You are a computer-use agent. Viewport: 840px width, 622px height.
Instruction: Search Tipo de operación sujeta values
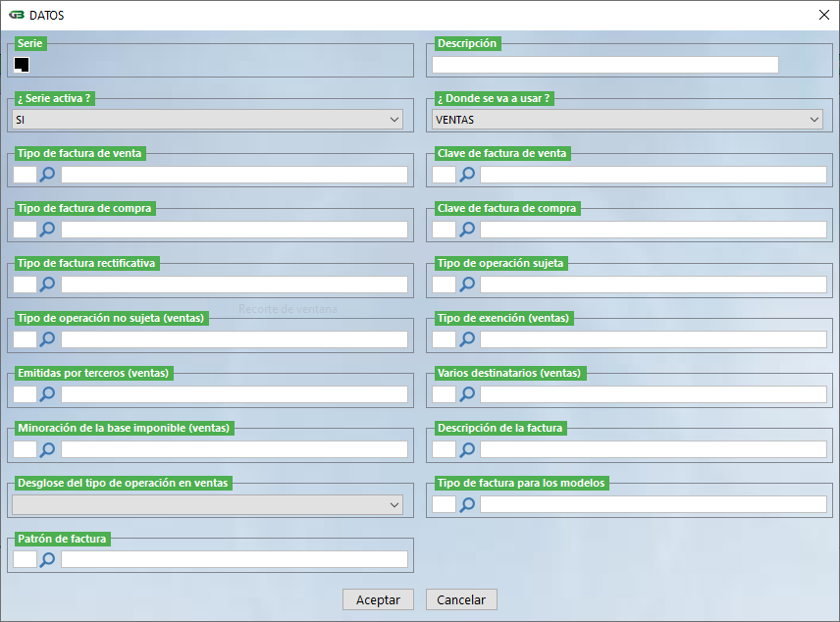pos(467,285)
